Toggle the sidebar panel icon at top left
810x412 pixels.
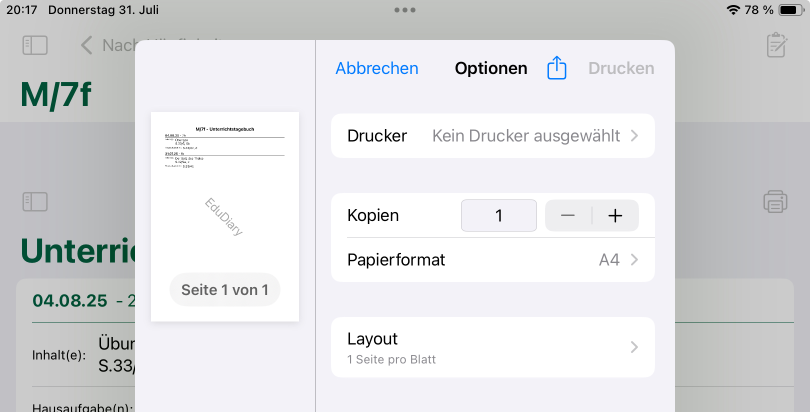(x=35, y=45)
